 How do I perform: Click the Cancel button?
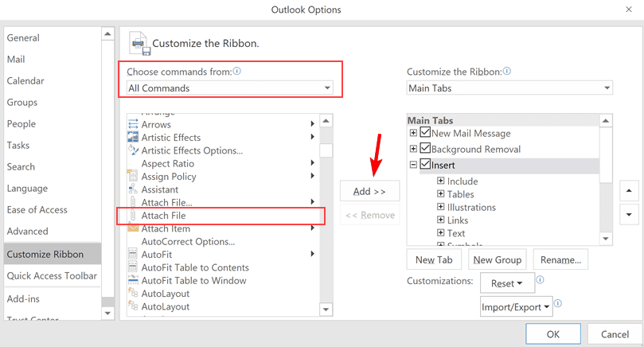click(615, 333)
